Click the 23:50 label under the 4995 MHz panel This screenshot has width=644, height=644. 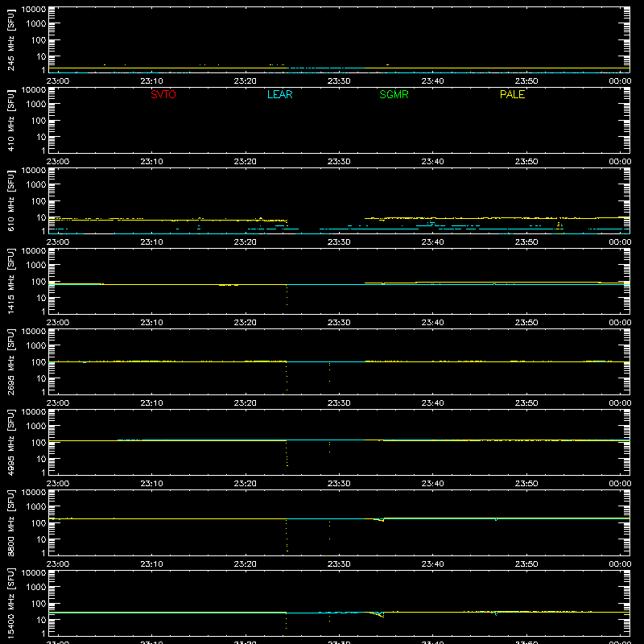(526, 484)
